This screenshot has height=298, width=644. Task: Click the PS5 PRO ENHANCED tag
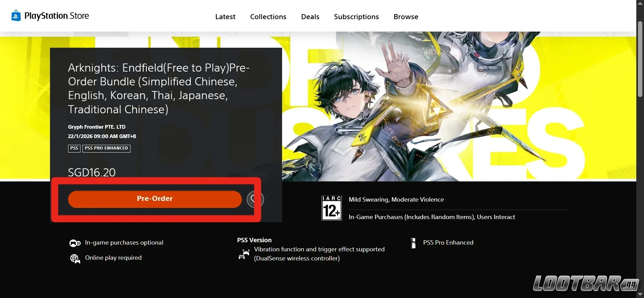coord(106,148)
